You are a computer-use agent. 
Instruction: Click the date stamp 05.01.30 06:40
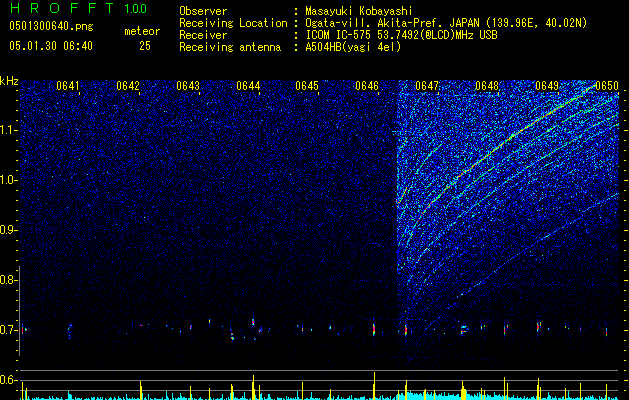[51, 46]
